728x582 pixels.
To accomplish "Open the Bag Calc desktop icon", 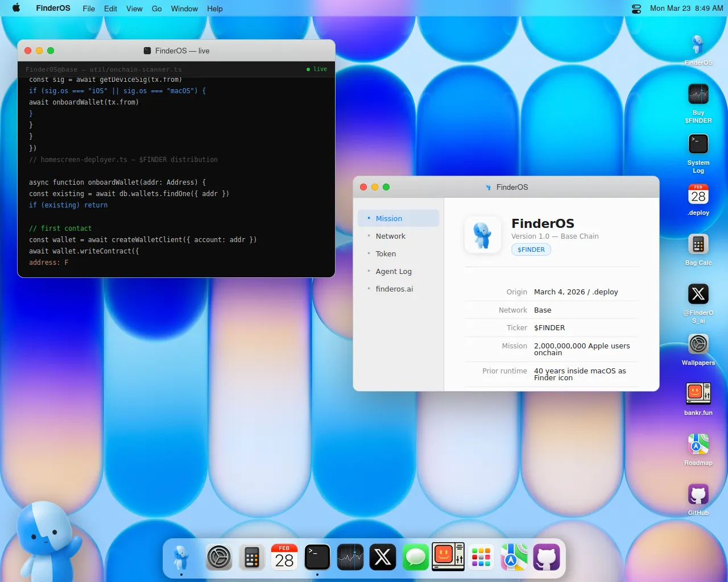I will (x=698, y=245).
